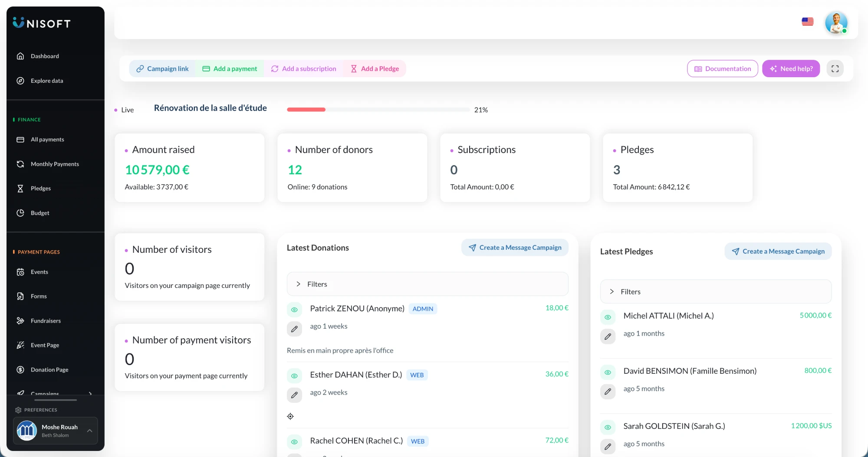This screenshot has width=868, height=457.
Task: Click Michel ATTALI pledge amount 5 000,00 €
Action: pyautogui.click(x=815, y=315)
